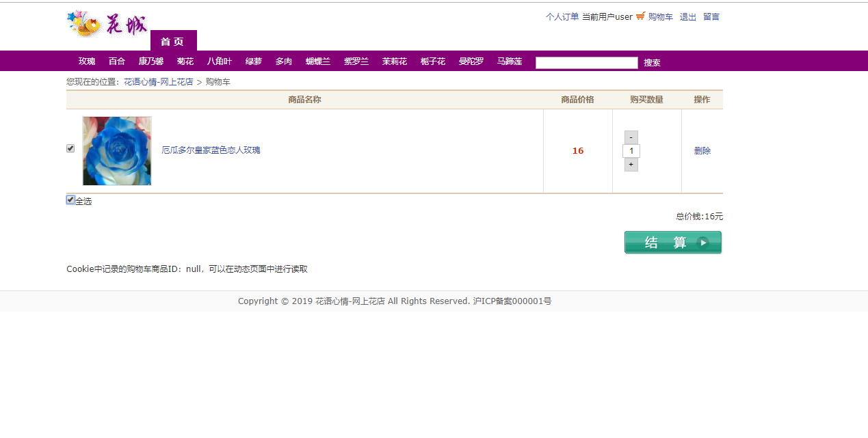Screen dimensions: 868x438
Task: Uncheck the rose item's selection checkbox
Action: tap(70, 148)
